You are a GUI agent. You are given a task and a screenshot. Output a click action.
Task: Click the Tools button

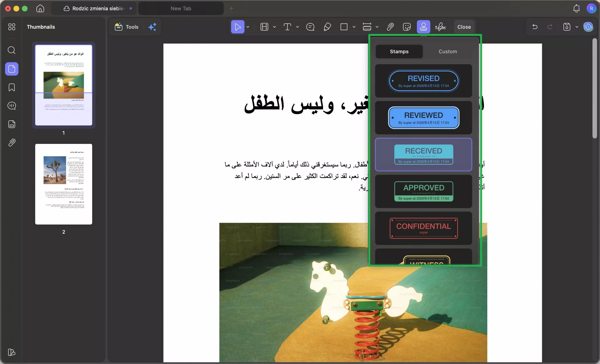[x=126, y=27]
